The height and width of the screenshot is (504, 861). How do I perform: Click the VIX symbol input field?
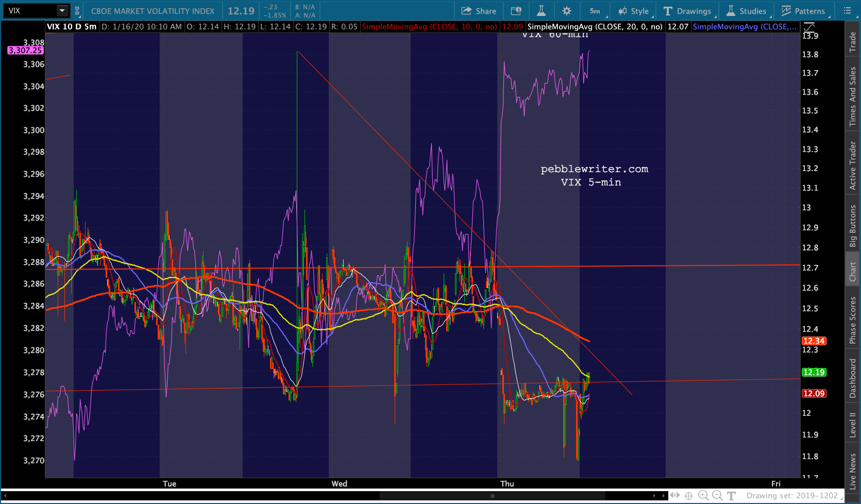pyautogui.click(x=31, y=11)
